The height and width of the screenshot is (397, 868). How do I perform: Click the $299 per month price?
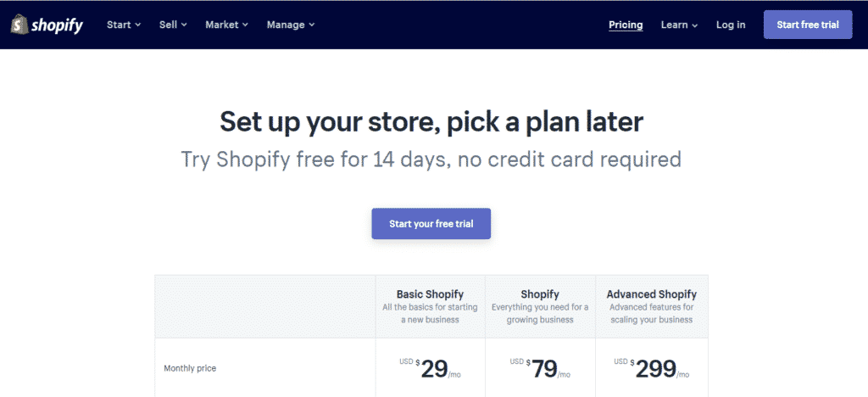click(652, 369)
